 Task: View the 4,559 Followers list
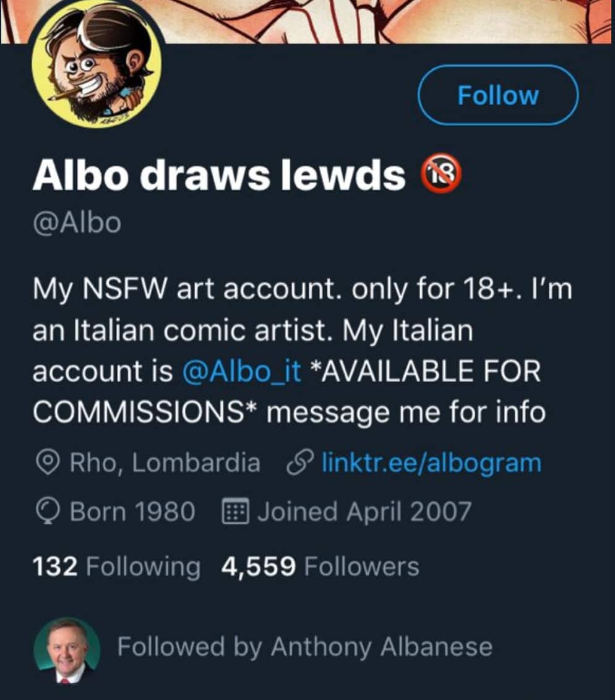pyautogui.click(x=320, y=566)
